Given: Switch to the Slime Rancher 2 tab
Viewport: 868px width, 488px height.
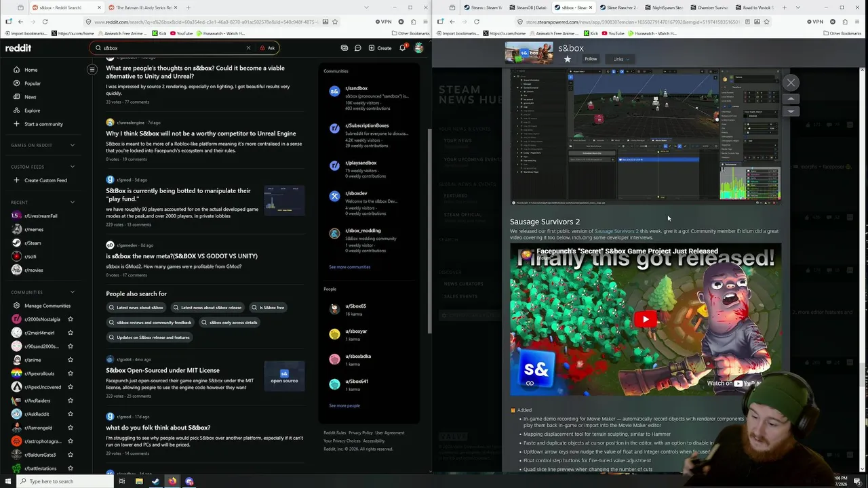Looking at the screenshot, I should [620, 7].
